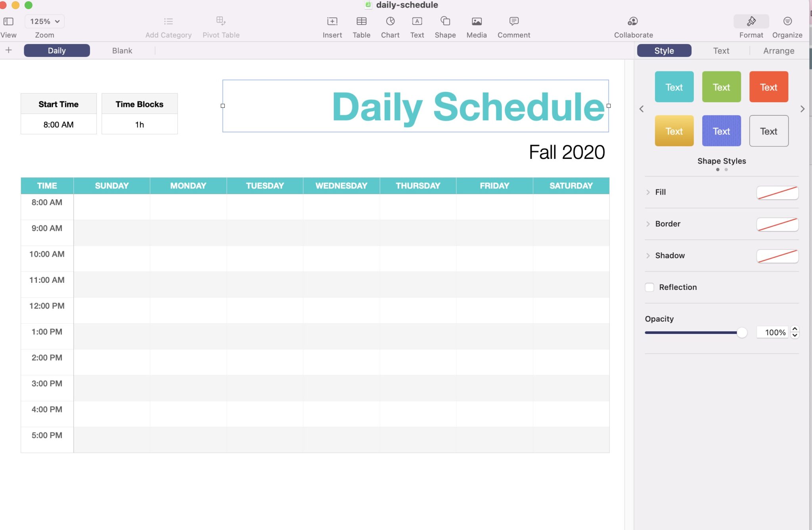Select the Start Time header cell
The height and width of the screenshot is (530, 812).
(x=59, y=104)
